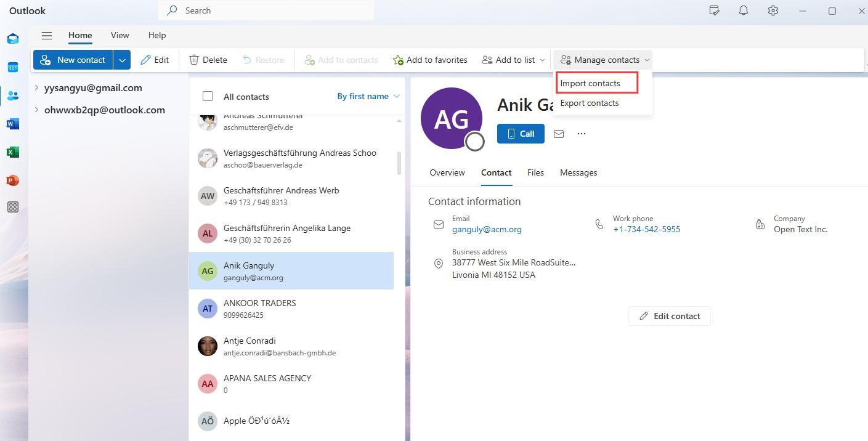Click the notifications bell icon

point(744,10)
